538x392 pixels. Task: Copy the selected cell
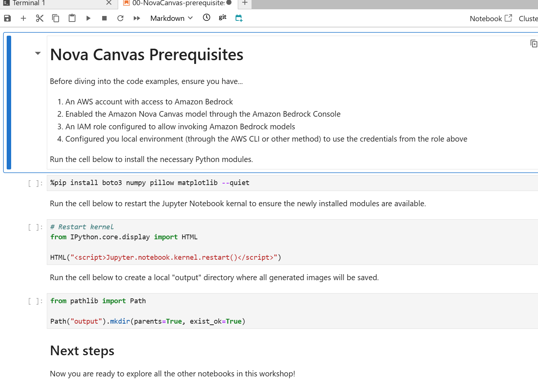click(x=56, y=18)
